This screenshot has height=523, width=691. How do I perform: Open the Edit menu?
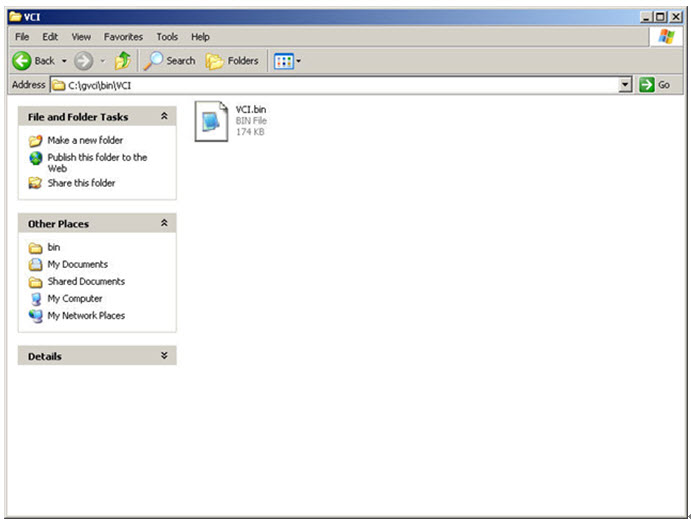[50, 37]
